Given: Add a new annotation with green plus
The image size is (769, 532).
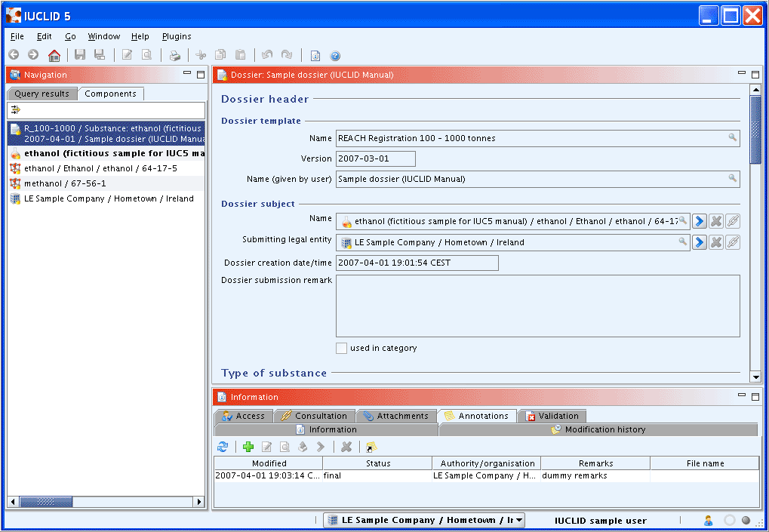Looking at the screenshot, I should 248,447.
